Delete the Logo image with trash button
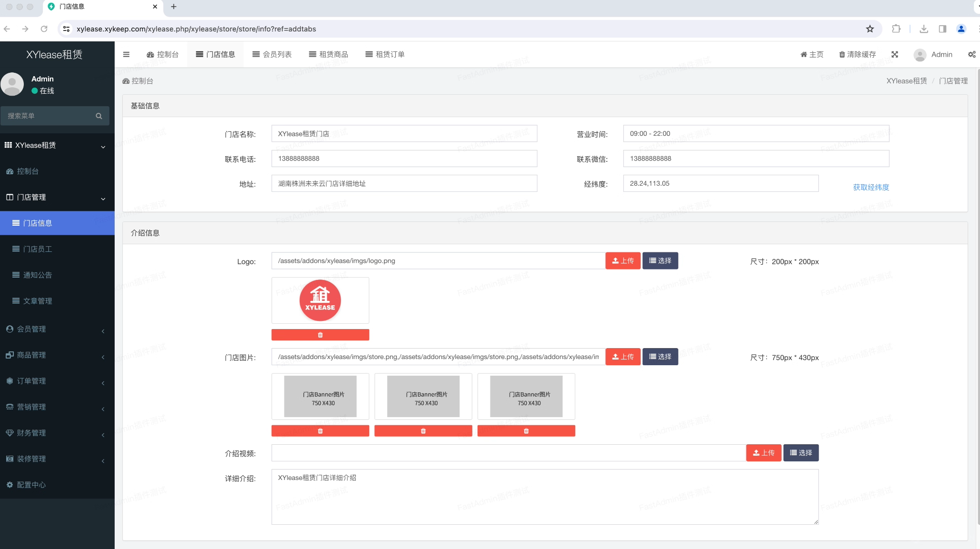Image resolution: width=980 pixels, height=549 pixels. [x=320, y=335]
